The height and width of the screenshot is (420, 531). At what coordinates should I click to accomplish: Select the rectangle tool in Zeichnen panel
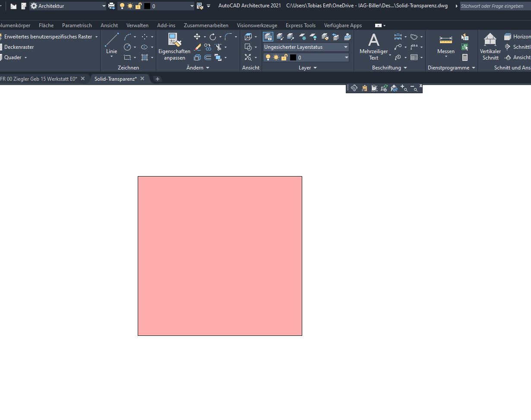tap(127, 57)
